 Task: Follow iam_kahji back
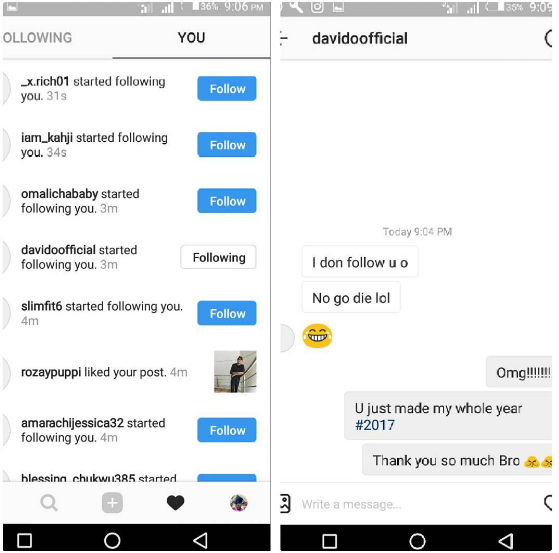227,145
